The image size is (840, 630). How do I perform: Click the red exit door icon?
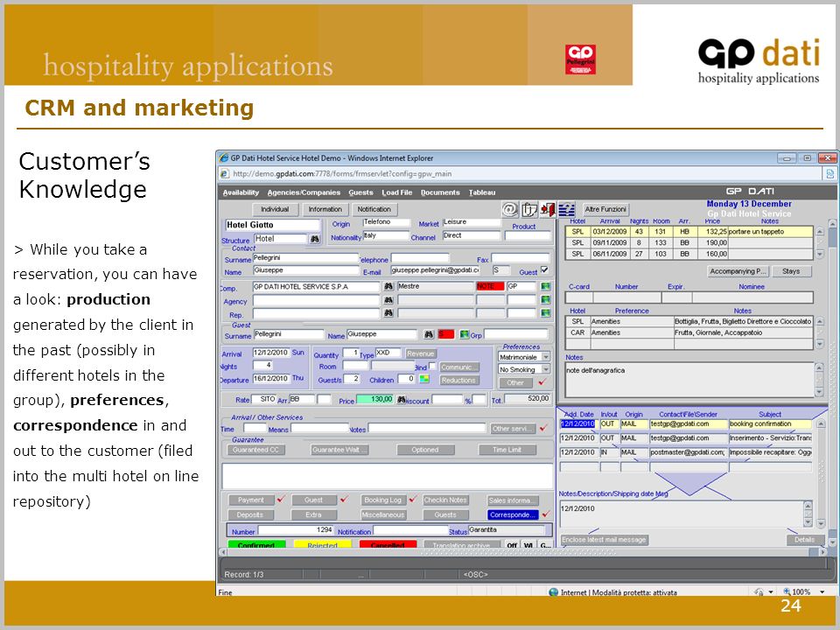548,209
